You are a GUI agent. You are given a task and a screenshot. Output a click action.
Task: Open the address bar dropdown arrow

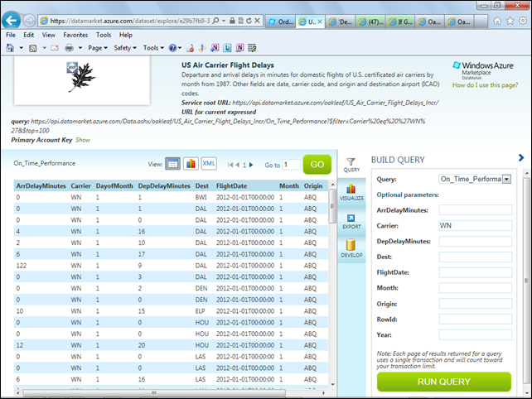click(224, 21)
